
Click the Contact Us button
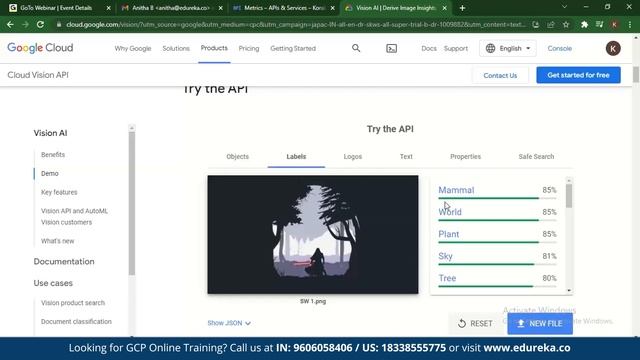click(x=500, y=75)
